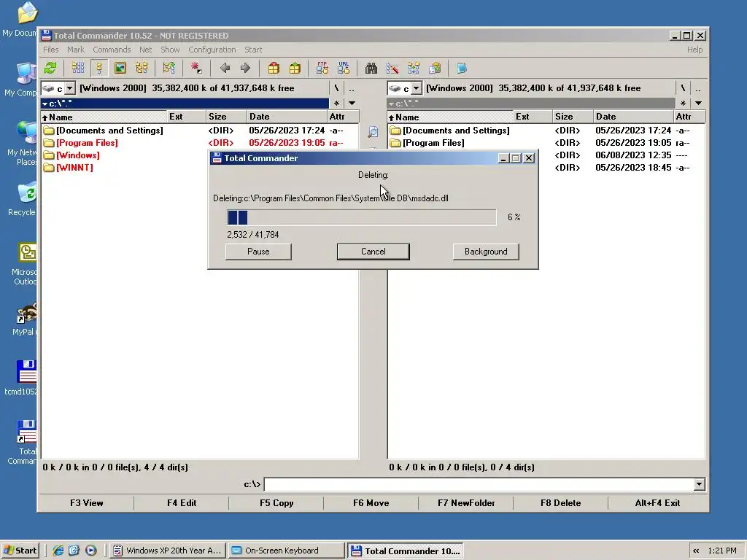The height and width of the screenshot is (560, 747).
Task: Select the full file details view icon
Action: point(99,68)
